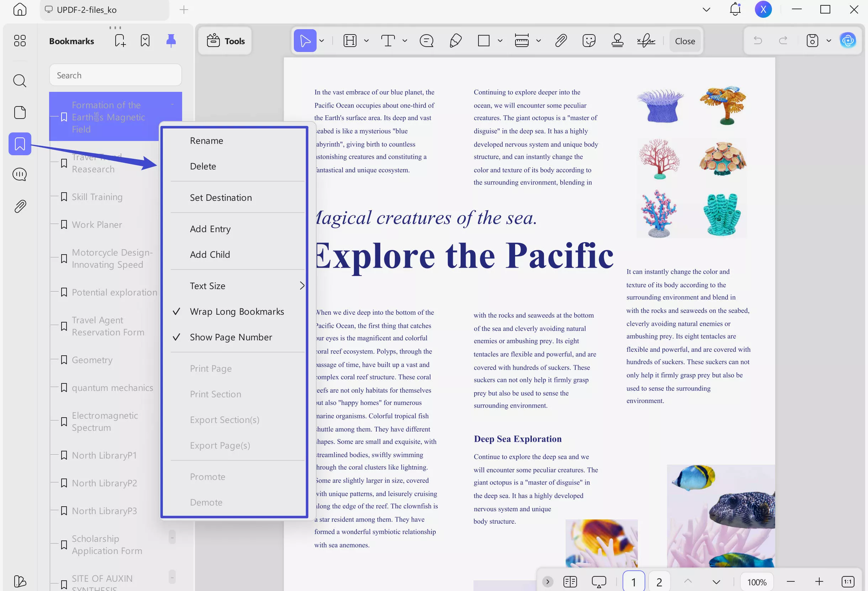Open the comments panel icon

20,174
